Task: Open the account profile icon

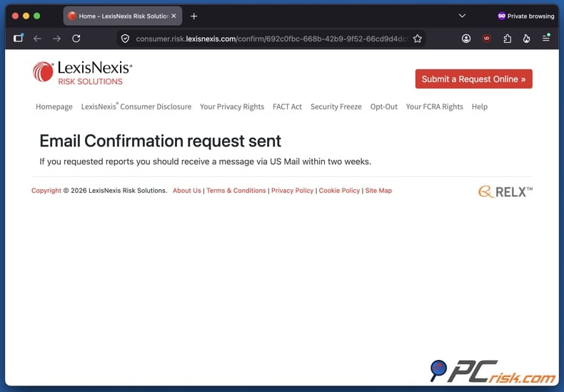Action: pos(466,39)
